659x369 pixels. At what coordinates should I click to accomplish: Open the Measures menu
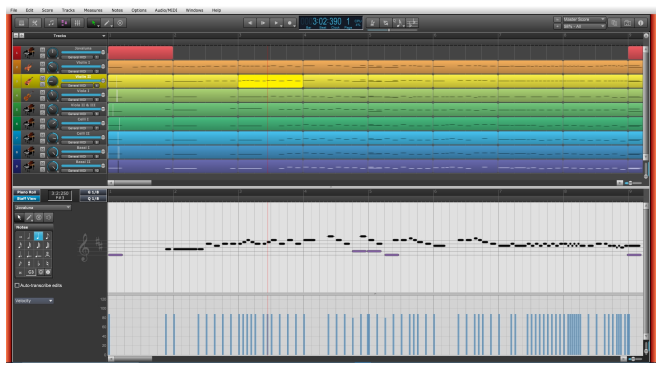click(x=93, y=10)
